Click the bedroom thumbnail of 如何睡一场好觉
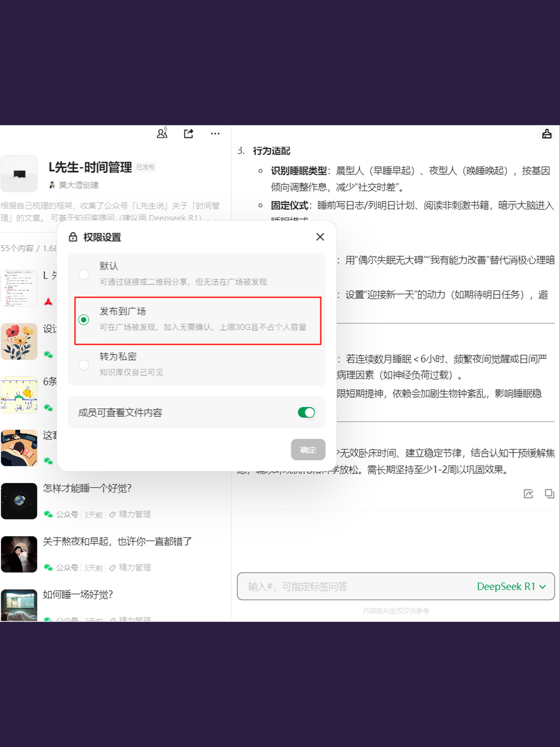Image resolution: width=560 pixels, height=747 pixels. coord(19,605)
